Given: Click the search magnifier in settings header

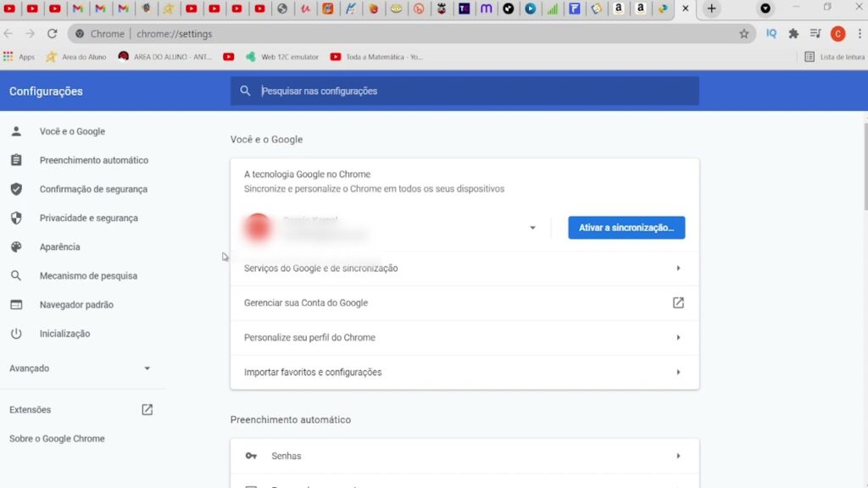Looking at the screenshot, I should (x=245, y=91).
